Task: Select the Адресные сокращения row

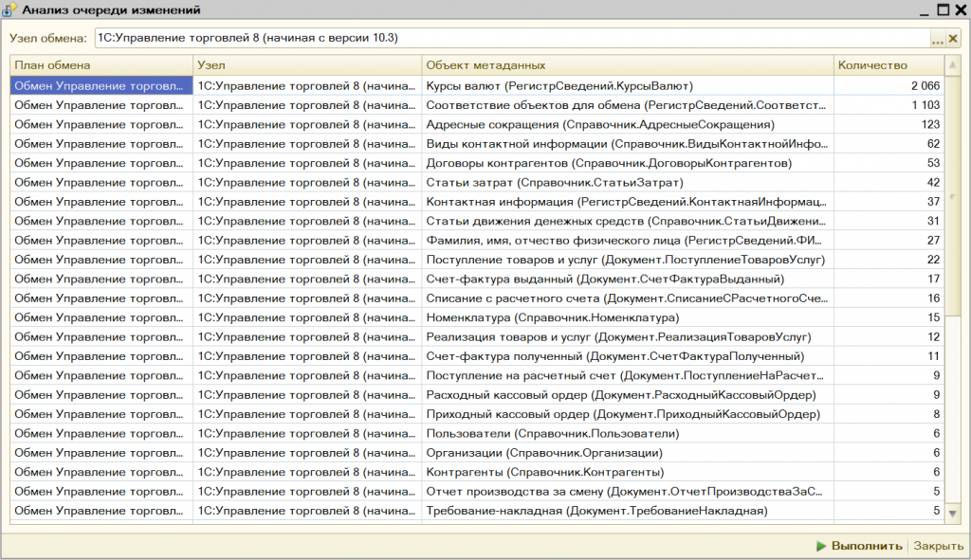Action: click(x=477, y=124)
